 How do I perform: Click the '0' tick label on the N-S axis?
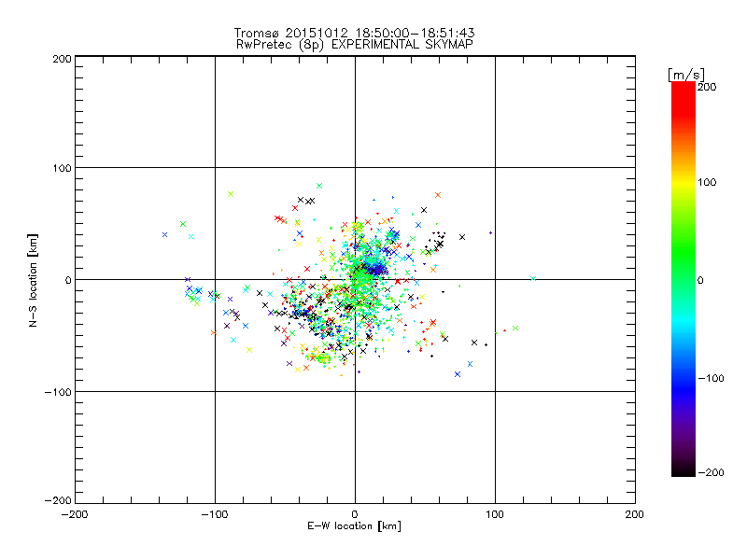click(x=68, y=280)
